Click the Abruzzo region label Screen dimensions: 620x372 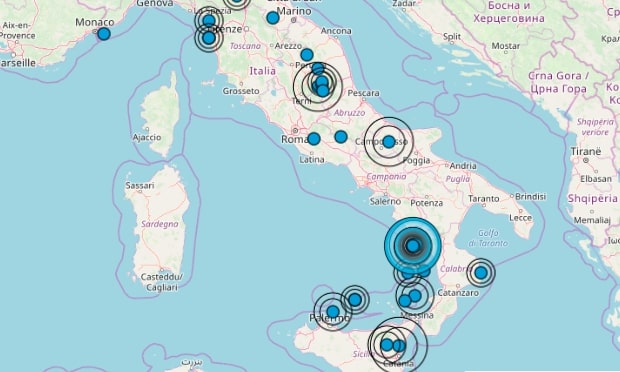[x=349, y=113]
